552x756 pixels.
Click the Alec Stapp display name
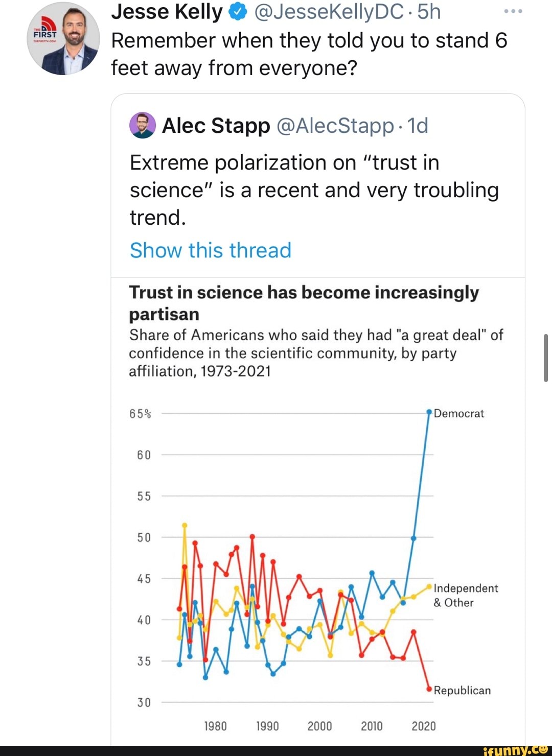click(216, 126)
